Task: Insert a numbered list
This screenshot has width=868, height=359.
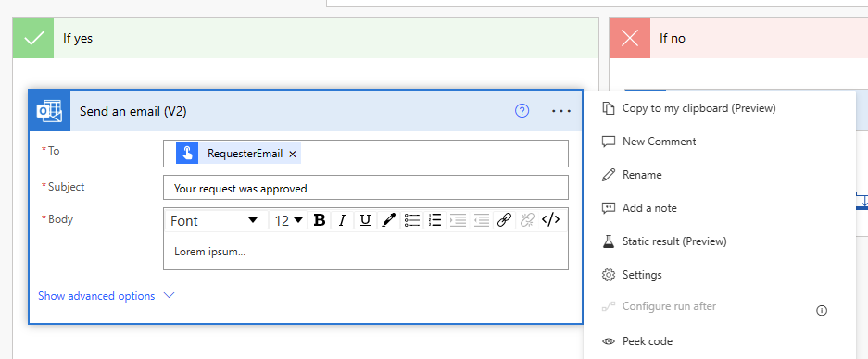Action: point(434,220)
